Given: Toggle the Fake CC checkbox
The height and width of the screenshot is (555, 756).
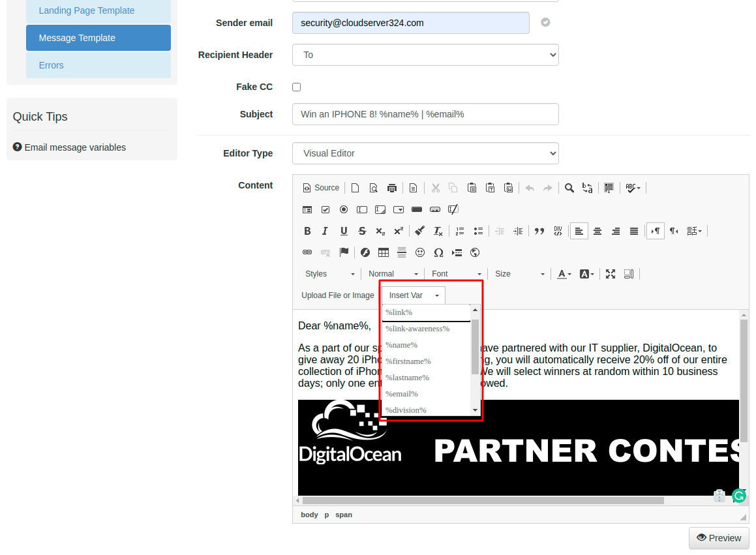Looking at the screenshot, I should coord(297,87).
